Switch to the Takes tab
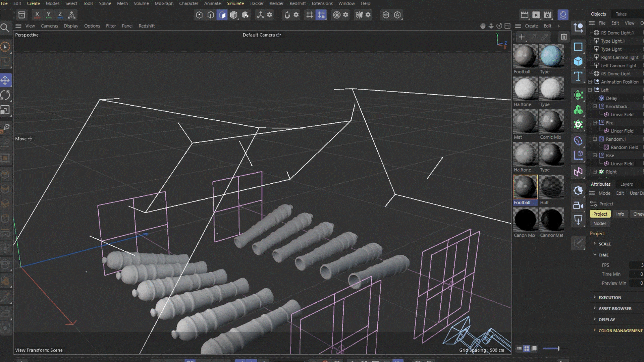644x362 pixels. click(621, 14)
